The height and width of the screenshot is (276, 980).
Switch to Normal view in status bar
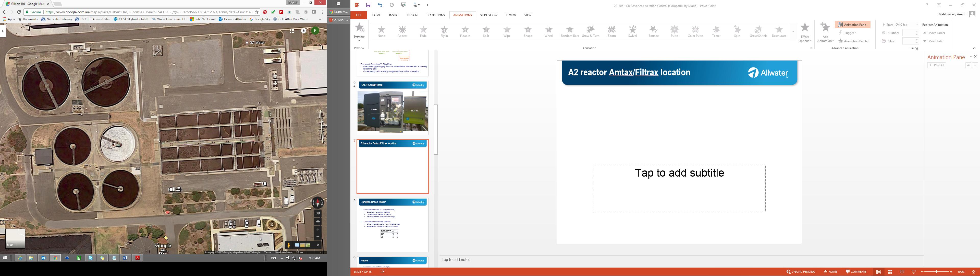tap(878, 272)
